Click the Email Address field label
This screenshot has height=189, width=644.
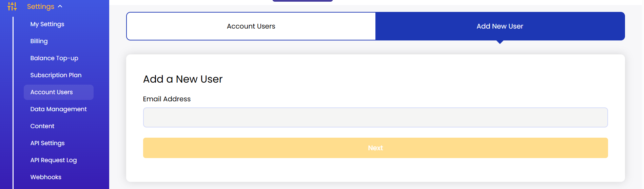pyautogui.click(x=167, y=99)
